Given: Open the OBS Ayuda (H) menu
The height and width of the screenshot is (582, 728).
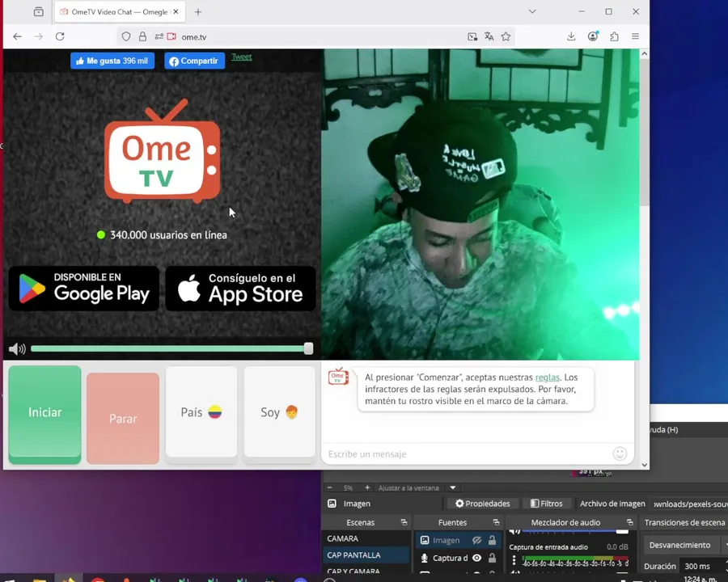Looking at the screenshot, I should click(x=664, y=430).
